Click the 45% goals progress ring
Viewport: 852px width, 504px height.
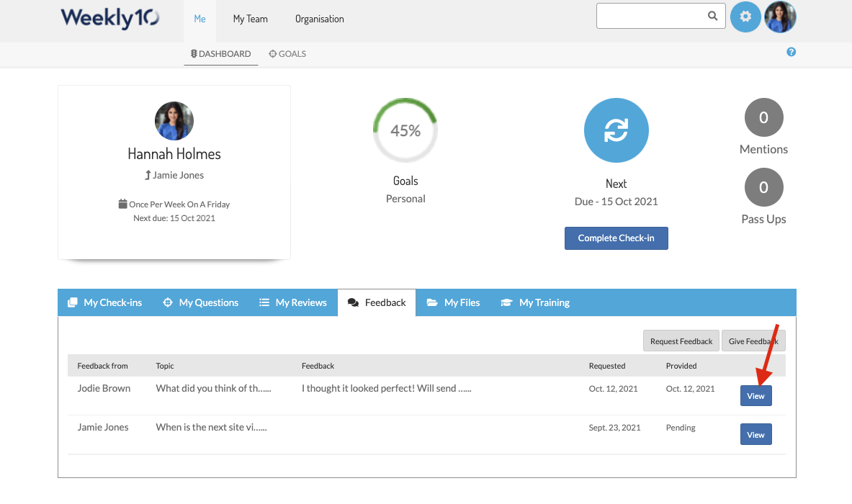point(405,130)
